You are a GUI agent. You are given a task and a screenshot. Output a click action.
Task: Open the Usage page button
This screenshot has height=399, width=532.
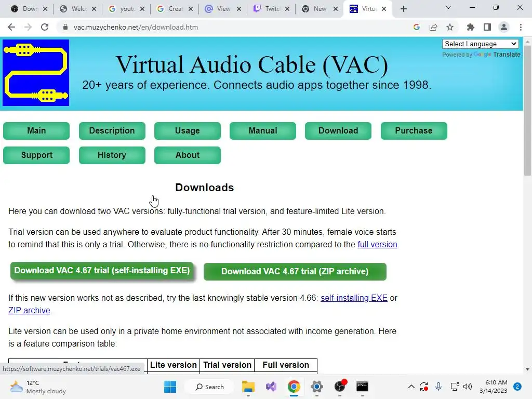pyautogui.click(x=187, y=131)
